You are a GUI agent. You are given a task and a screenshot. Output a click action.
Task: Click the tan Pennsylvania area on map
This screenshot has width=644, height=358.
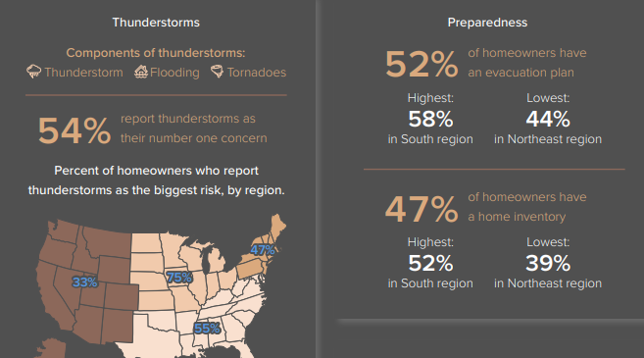[x=250, y=270]
